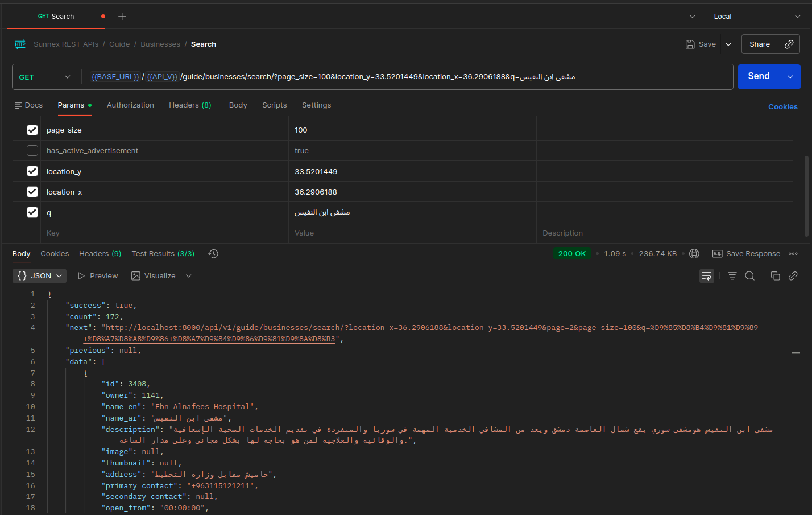Viewport: 812px width, 515px height.
Task: Search within the response body
Action: (x=749, y=276)
